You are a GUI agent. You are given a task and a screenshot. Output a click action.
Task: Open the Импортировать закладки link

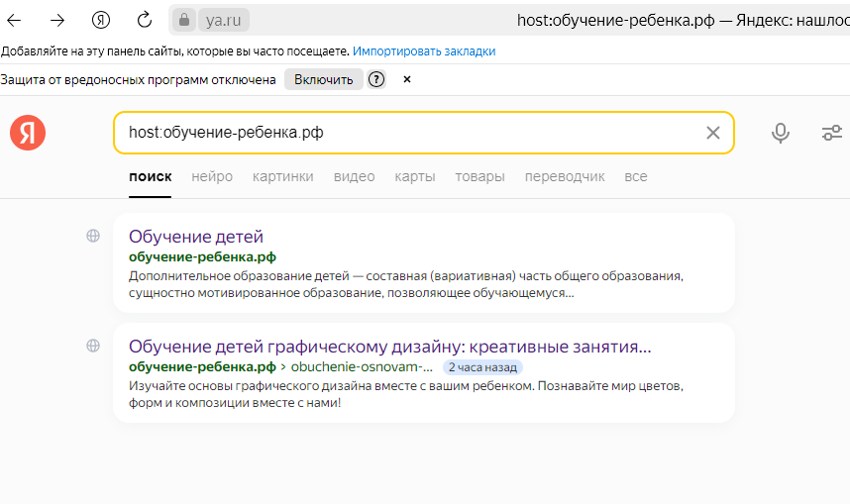pyautogui.click(x=424, y=50)
